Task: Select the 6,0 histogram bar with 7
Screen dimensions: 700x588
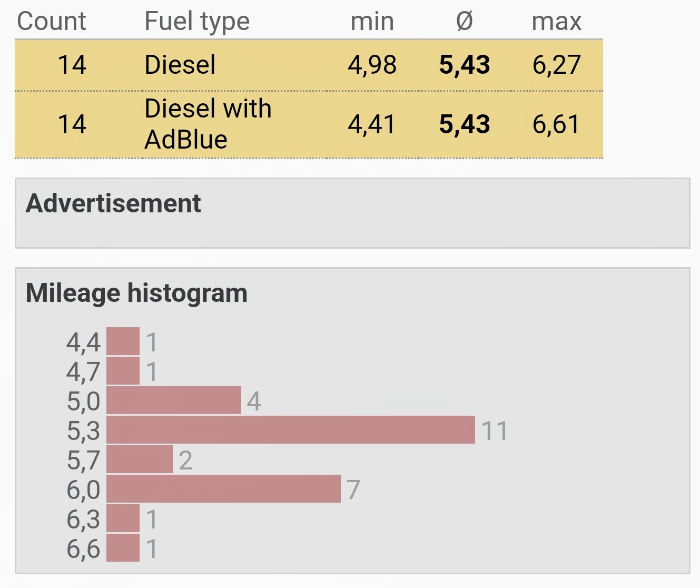Action: click(x=223, y=488)
